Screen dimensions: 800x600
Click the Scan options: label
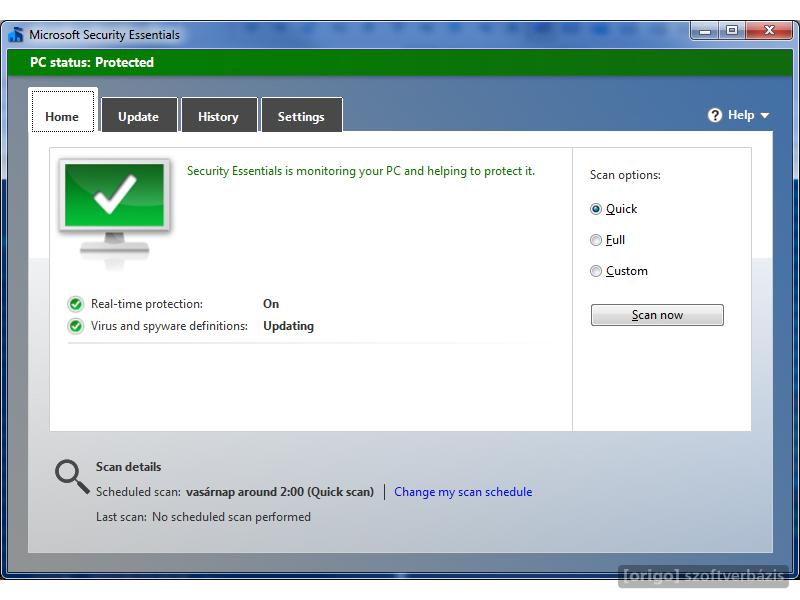click(625, 175)
